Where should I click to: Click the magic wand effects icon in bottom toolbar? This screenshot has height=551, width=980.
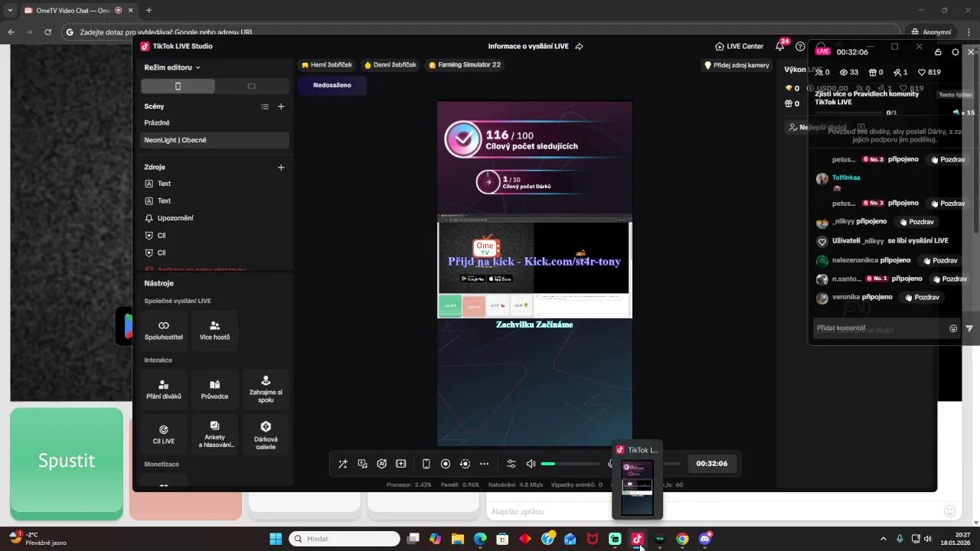coord(343,464)
